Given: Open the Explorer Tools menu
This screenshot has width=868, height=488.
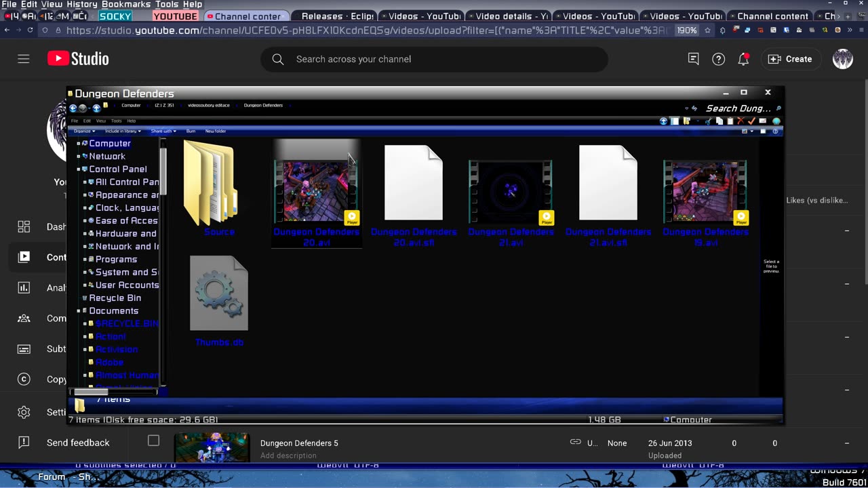Looking at the screenshot, I should point(116,121).
